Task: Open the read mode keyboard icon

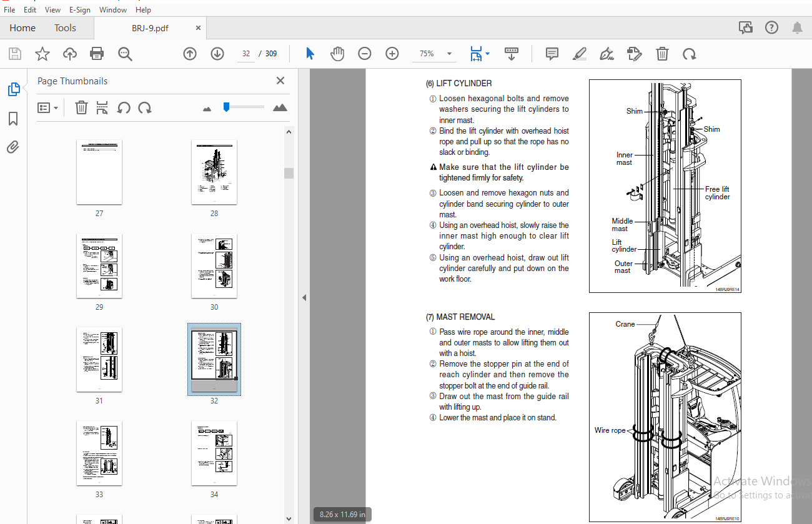Action: pyautogui.click(x=512, y=54)
